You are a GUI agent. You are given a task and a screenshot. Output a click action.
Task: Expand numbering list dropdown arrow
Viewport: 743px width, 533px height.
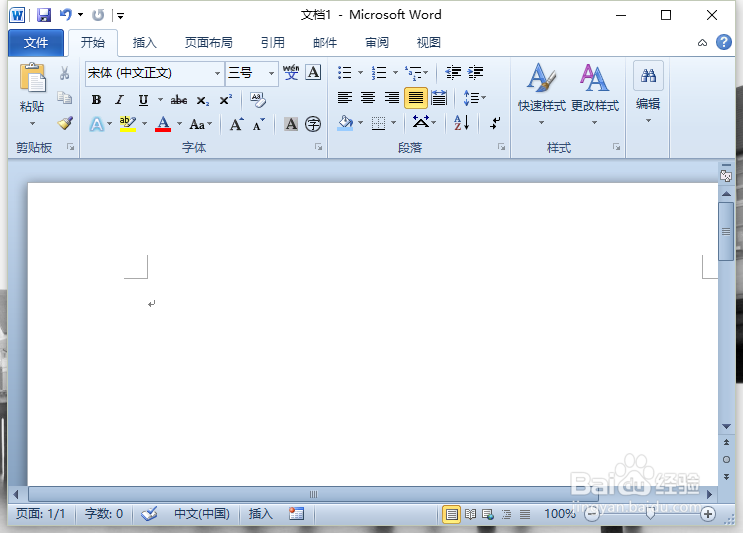point(395,72)
